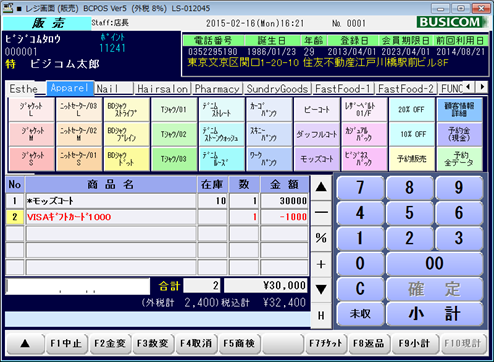494x362 pixels.
Task: Click the 予約販売 button
Action: [x=412, y=159]
